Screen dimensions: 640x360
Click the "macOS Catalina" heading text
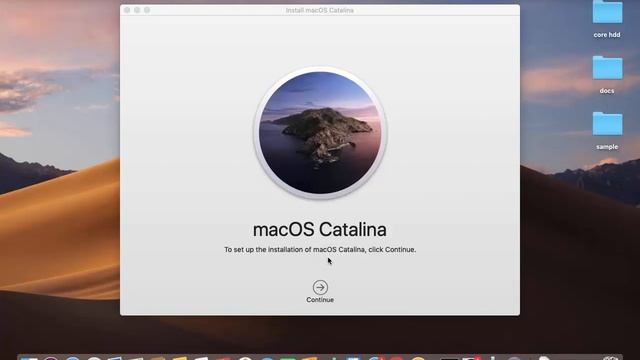320,229
